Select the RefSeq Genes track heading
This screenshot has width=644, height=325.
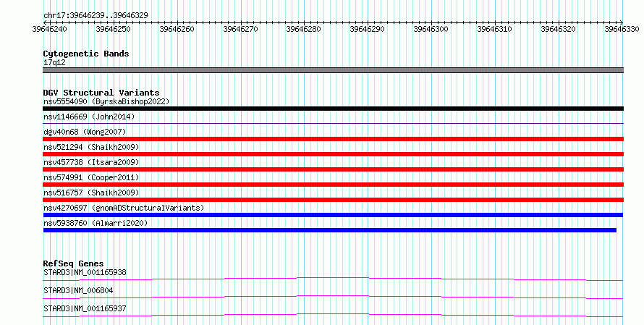(73, 263)
